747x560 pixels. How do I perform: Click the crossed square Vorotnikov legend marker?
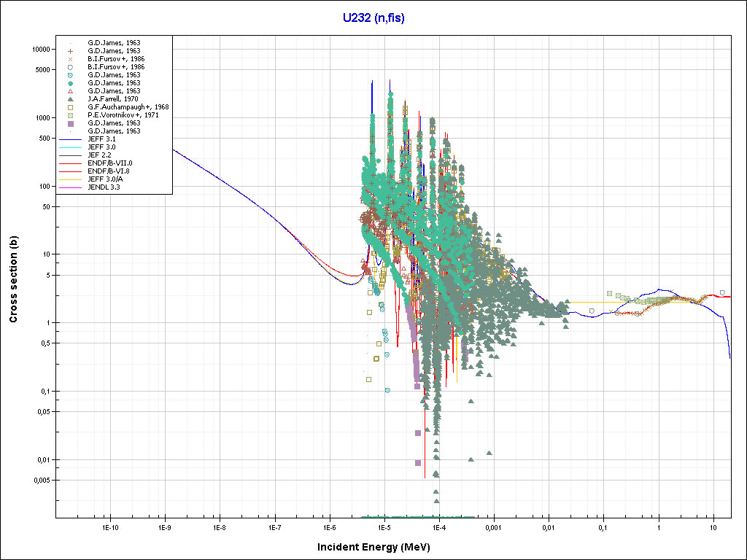(71, 115)
